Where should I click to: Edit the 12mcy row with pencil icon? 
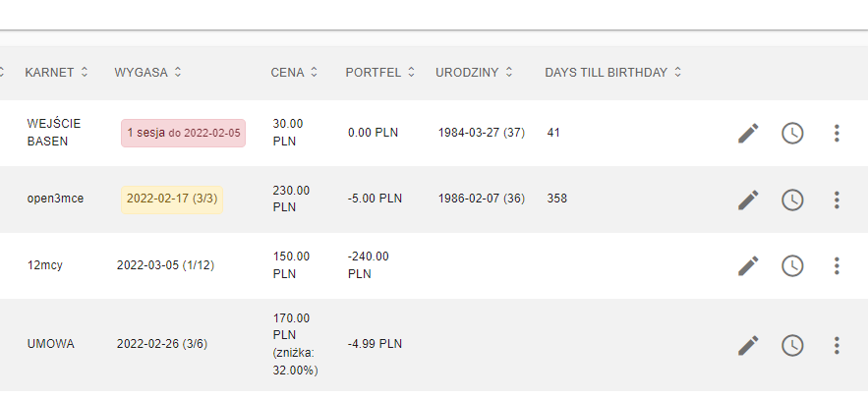[748, 266]
